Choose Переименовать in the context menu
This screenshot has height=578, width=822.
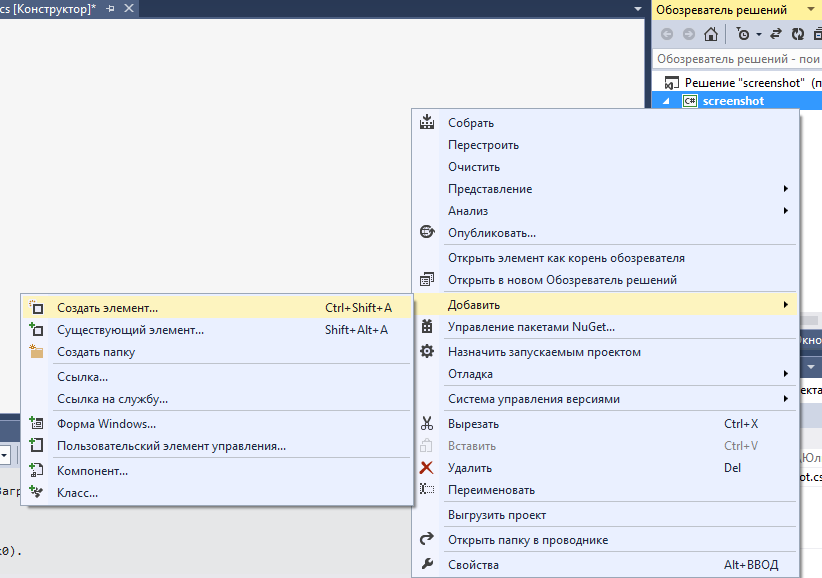tap(605, 489)
